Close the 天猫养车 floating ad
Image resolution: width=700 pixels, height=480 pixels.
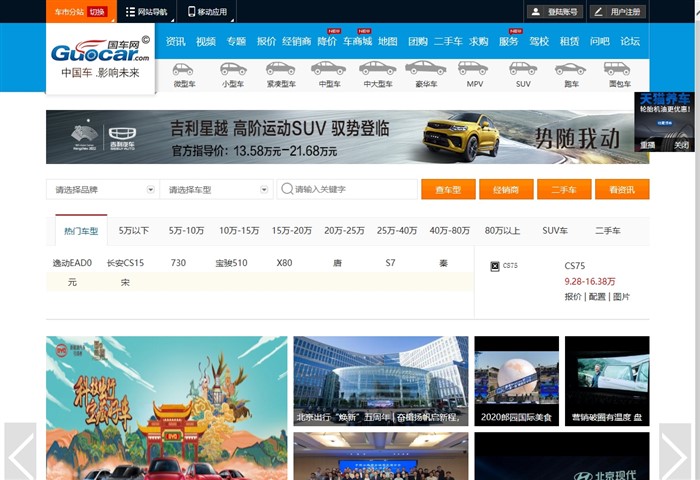pyautogui.click(x=681, y=145)
